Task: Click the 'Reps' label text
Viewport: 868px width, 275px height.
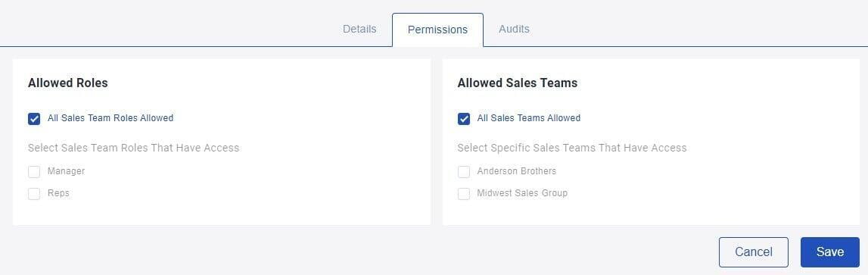Action: pyautogui.click(x=59, y=193)
